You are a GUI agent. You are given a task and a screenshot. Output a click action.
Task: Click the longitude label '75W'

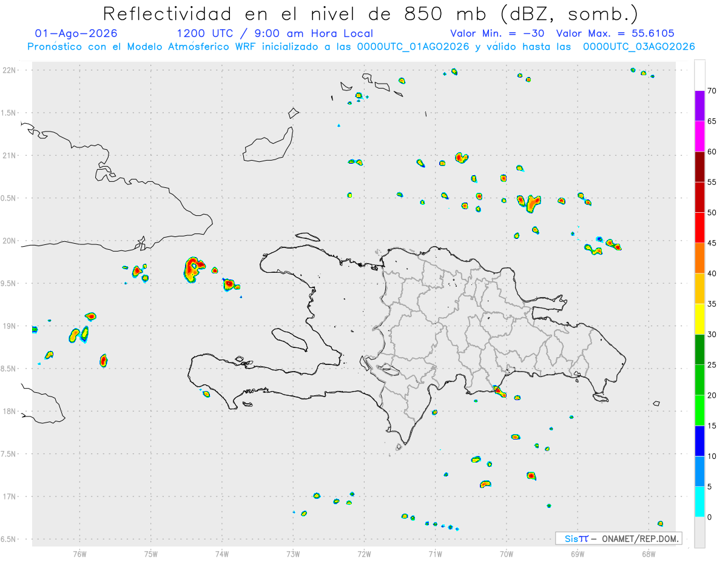click(x=151, y=554)
